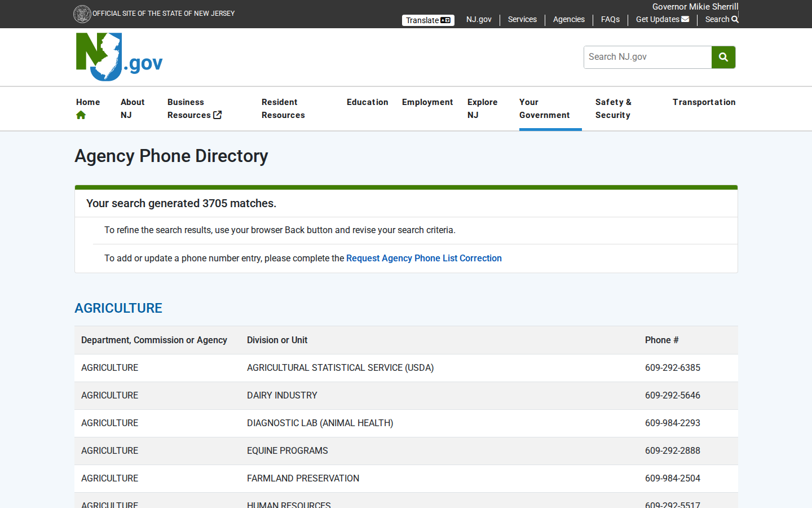812x508 pixels.
Task: Open the Employment menu
Action: pyautogui.click(x=427, y=102)
